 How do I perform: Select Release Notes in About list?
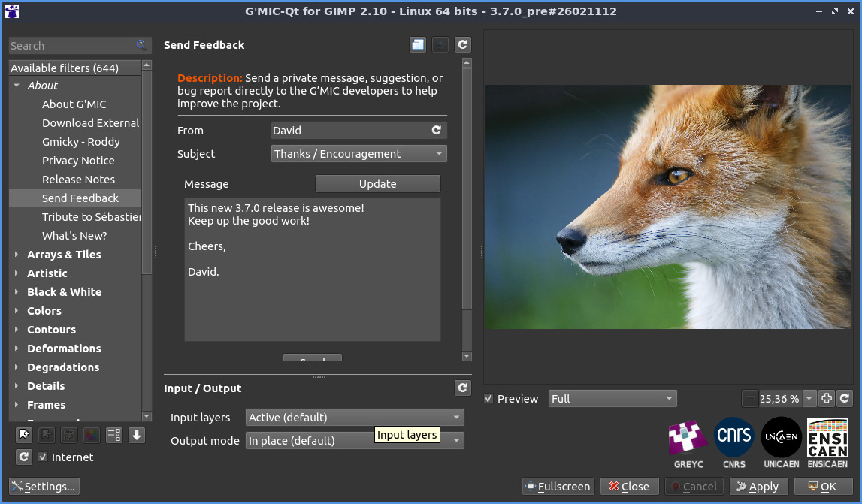point(78,180)
